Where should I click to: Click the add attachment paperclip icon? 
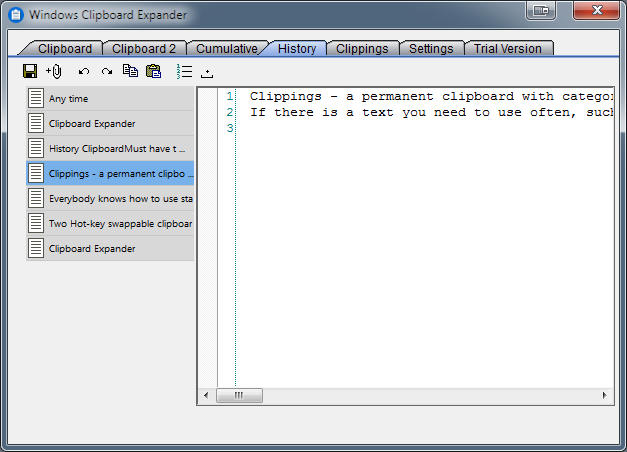54,71
